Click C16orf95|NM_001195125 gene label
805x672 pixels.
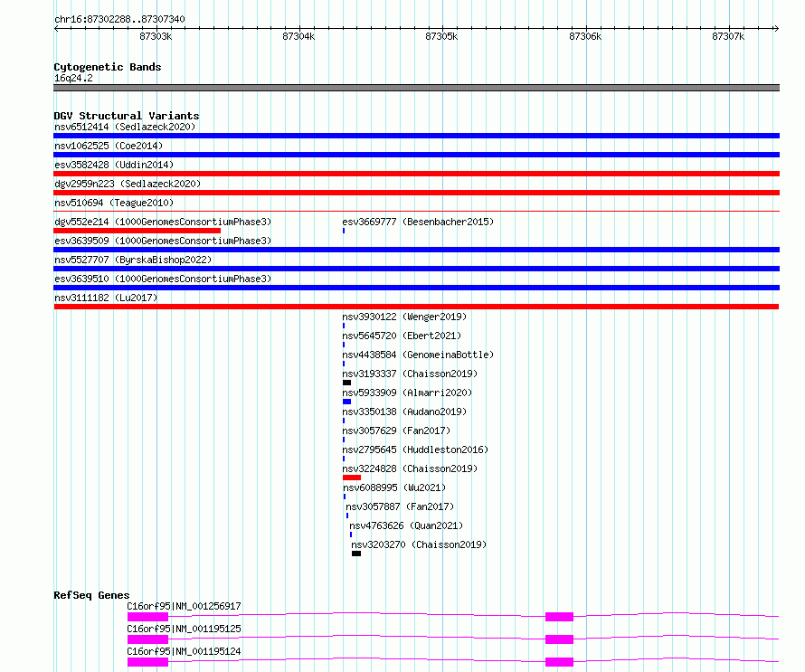[184, 629]
